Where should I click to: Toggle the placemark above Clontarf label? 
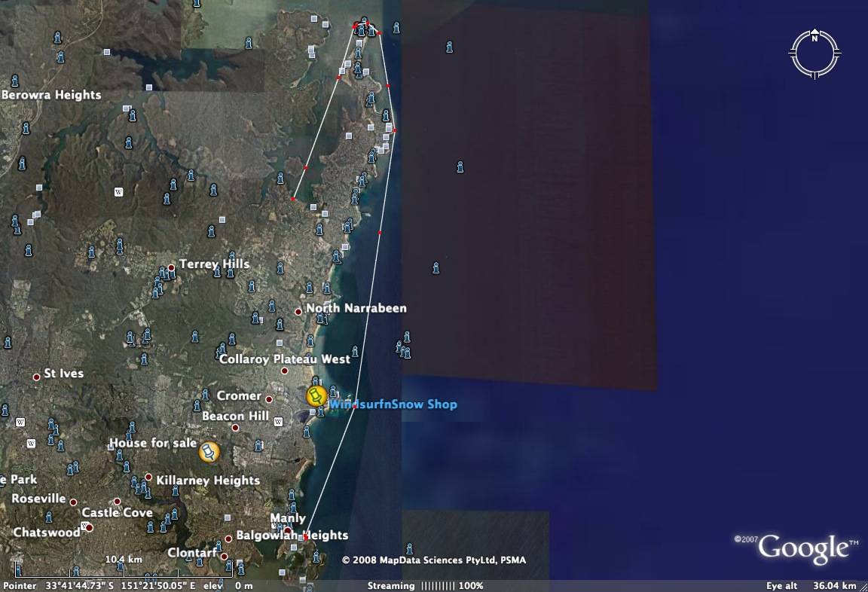click(218, 548)
